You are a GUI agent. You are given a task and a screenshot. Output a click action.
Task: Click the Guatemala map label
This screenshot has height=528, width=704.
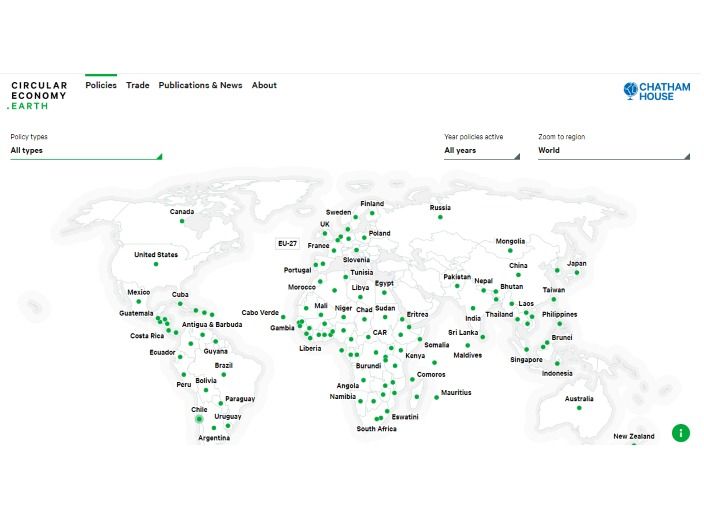pos(136,313)
